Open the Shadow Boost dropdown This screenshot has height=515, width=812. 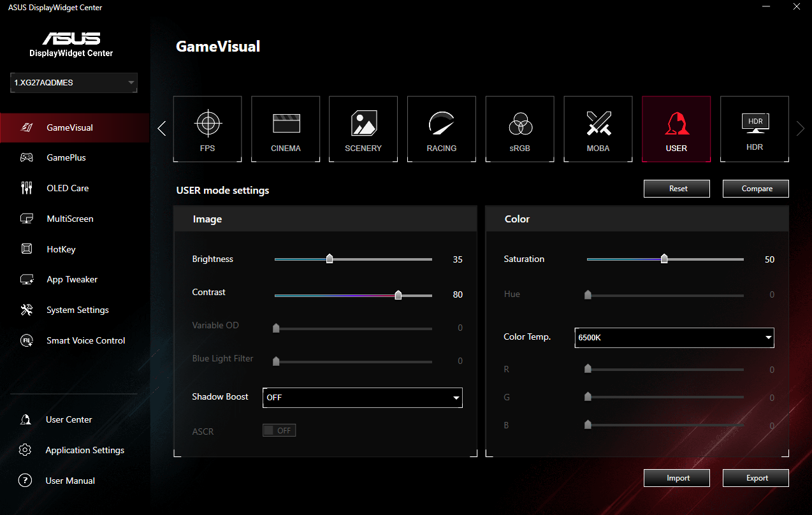(x=363, y=397)
